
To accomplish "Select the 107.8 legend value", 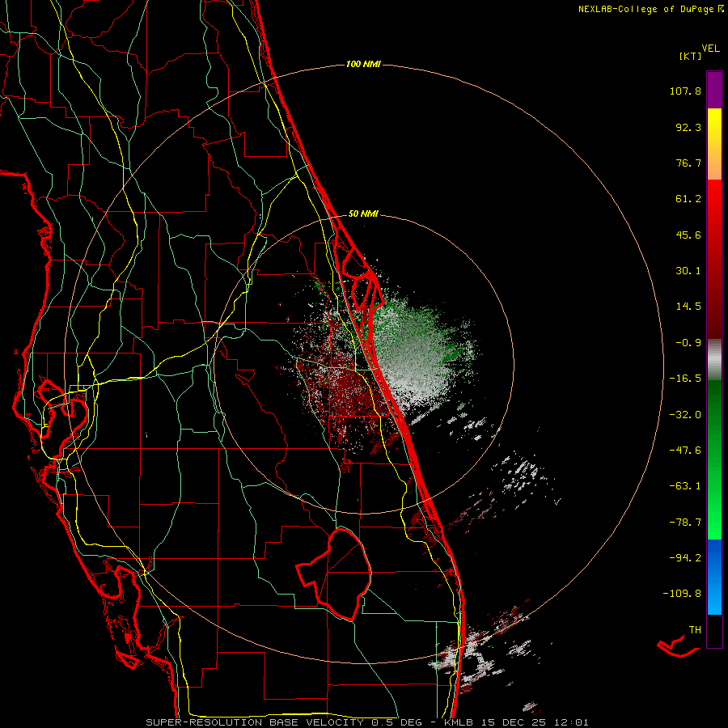I will (x=685, y=91).
